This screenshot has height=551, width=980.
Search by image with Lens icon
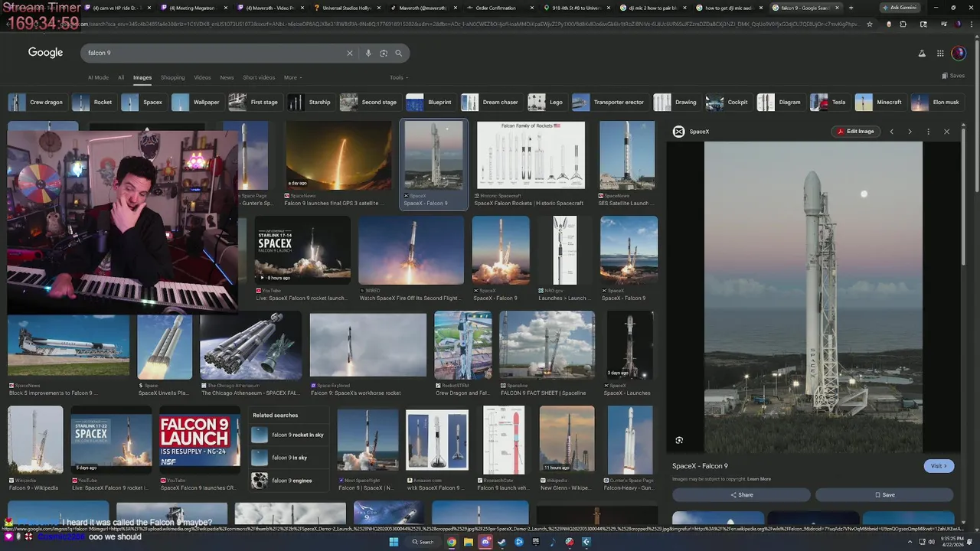(x=384, y=53)
